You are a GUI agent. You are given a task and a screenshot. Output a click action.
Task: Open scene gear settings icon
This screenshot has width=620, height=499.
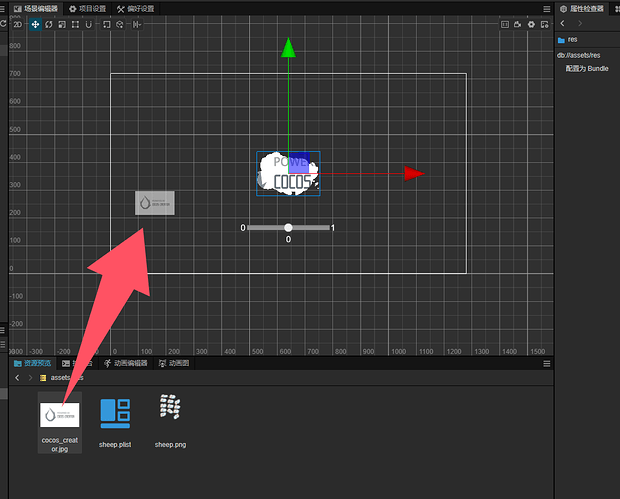point(531,25)
